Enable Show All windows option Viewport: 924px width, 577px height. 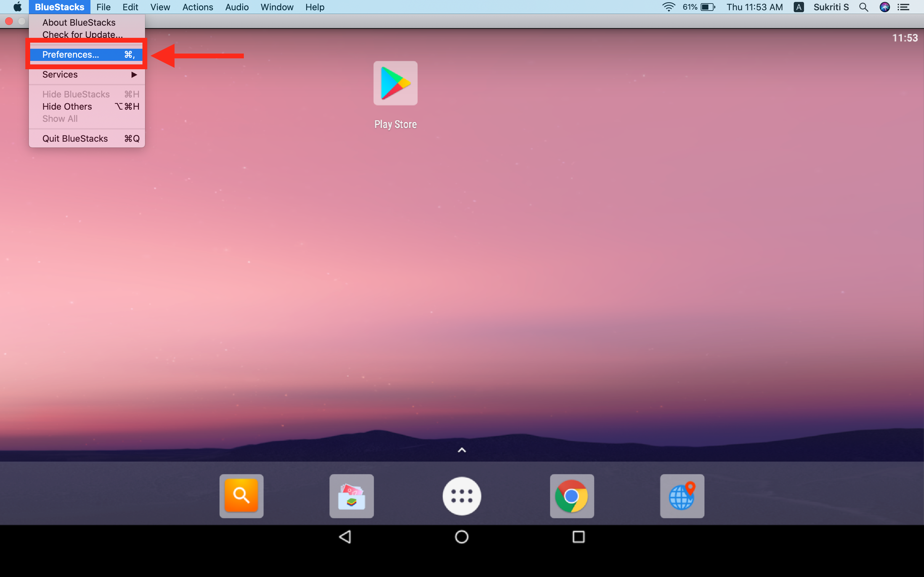tap(59, 119)
